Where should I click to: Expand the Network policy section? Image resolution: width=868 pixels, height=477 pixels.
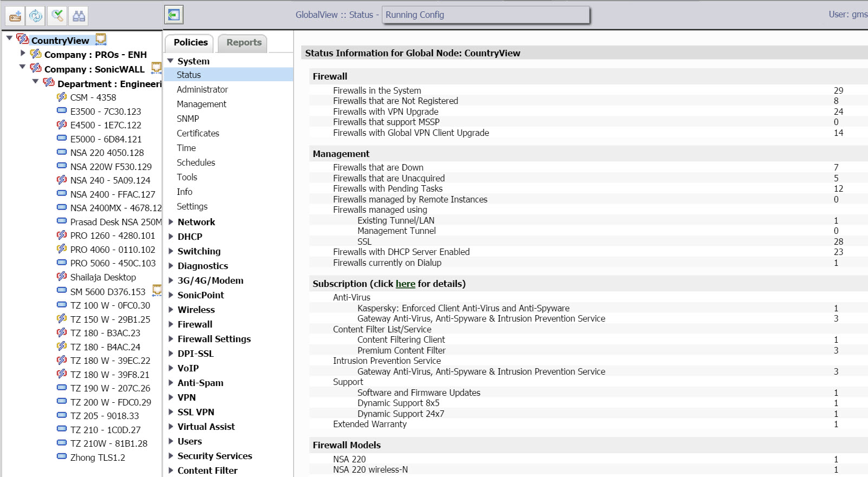click(171, 221)
